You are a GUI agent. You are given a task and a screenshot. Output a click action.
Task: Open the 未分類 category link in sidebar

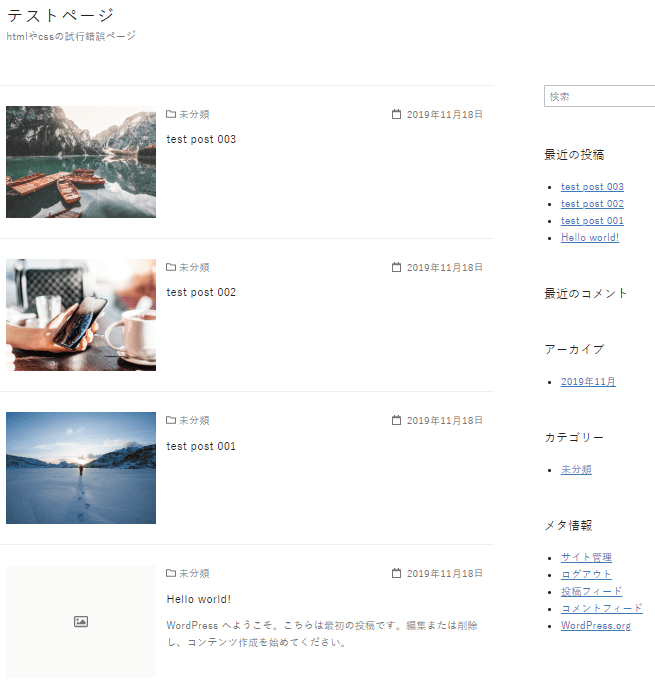(576, 469)
